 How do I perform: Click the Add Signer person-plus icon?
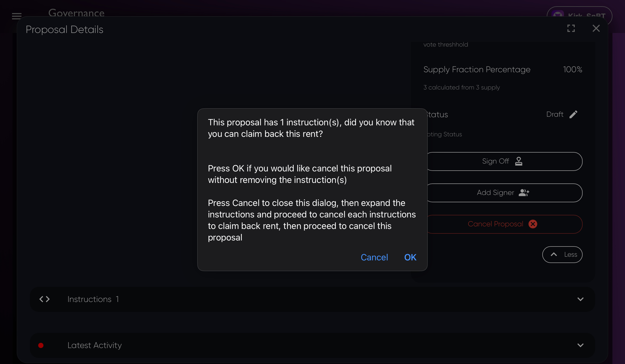click(524, 193)
